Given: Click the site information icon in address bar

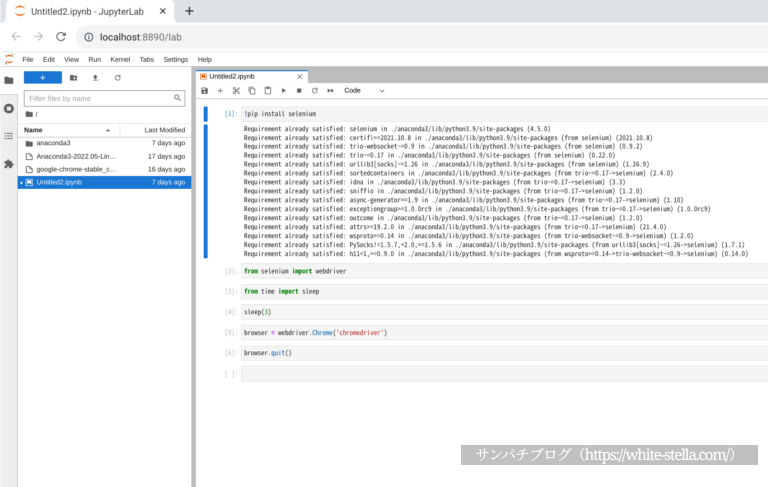Looking at the screenshot, I should 89,37.
